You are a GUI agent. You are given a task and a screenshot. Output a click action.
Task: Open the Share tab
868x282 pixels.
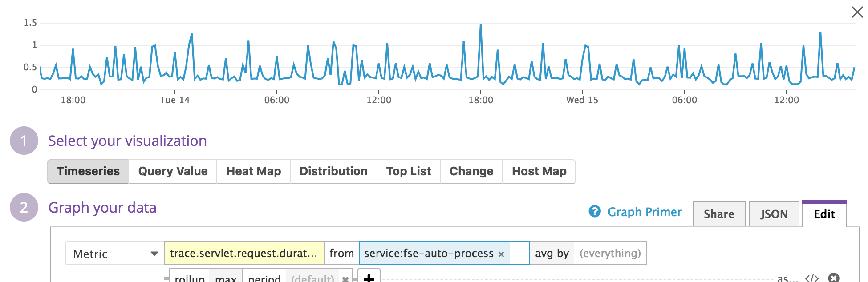(x=719, y=214)
